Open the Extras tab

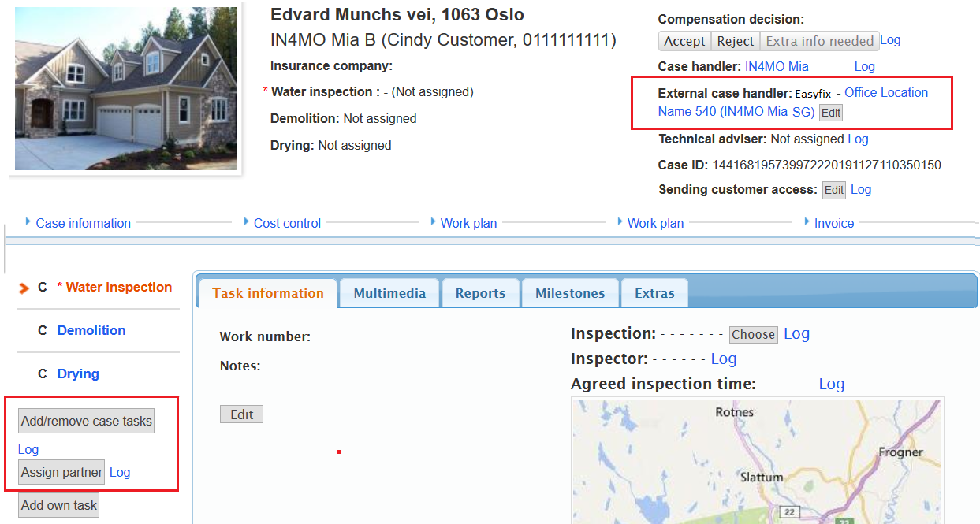(x=654, y=293)
